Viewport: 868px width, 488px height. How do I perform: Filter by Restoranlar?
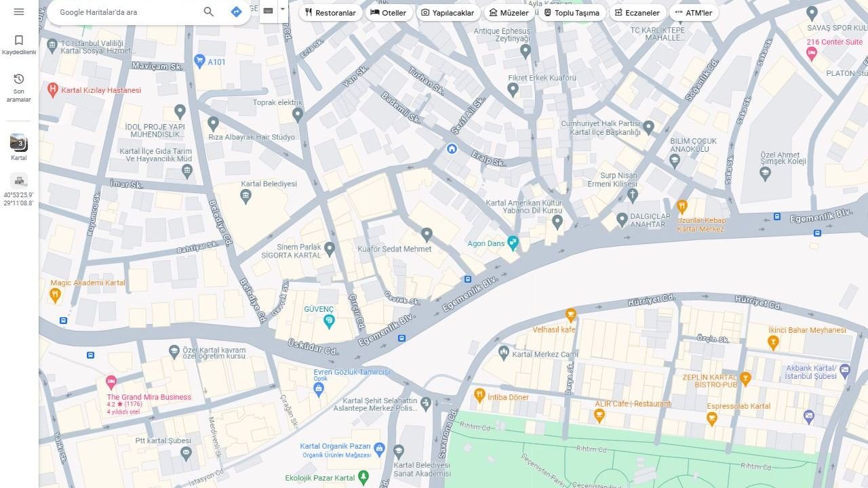pos(331,12)
